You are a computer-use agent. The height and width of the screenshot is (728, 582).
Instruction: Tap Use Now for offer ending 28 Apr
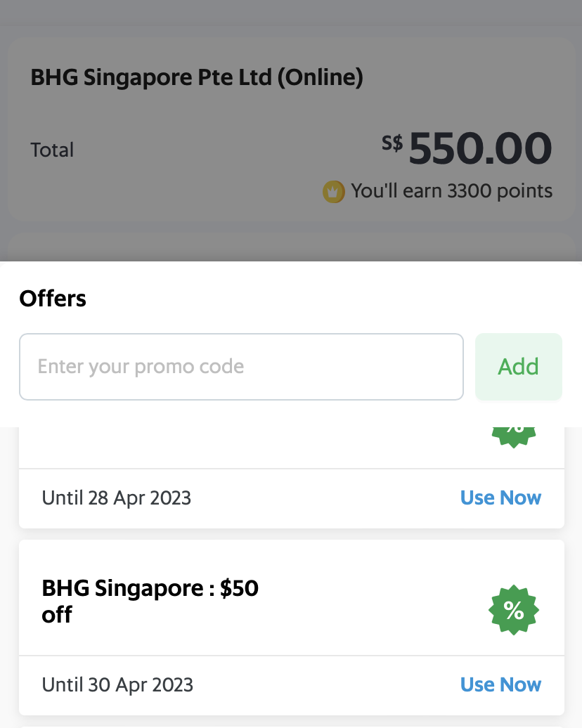click(500, 498)
